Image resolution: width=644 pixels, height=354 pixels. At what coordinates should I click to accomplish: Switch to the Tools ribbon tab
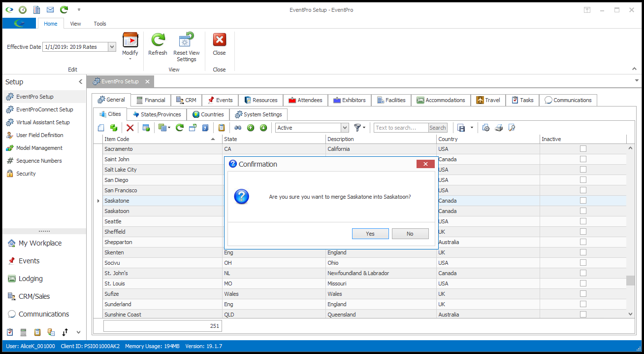[100, 24]
